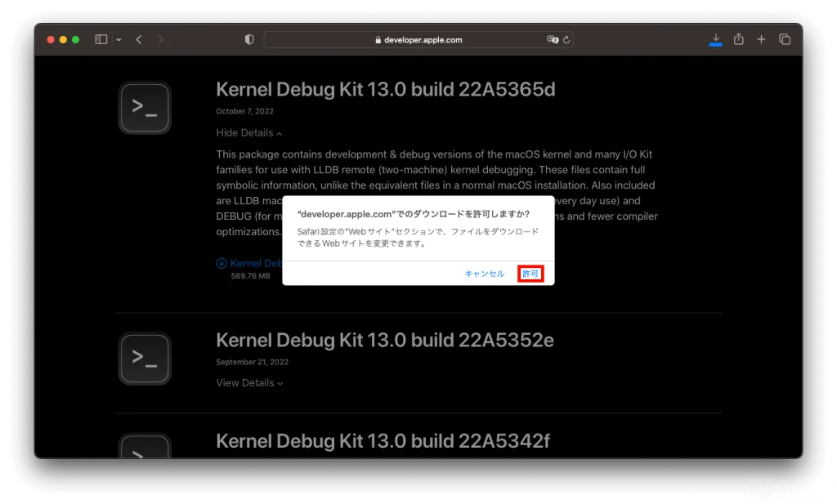Click the translate icon in address bar
The image size is (837, 504).
click(553, 39)
